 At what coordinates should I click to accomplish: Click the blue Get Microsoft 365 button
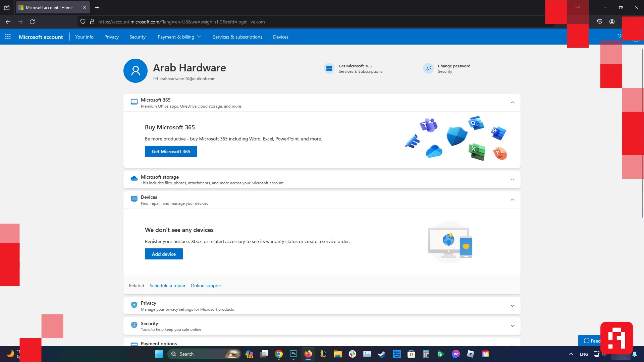pyautogui.click(x=171, y=152)
